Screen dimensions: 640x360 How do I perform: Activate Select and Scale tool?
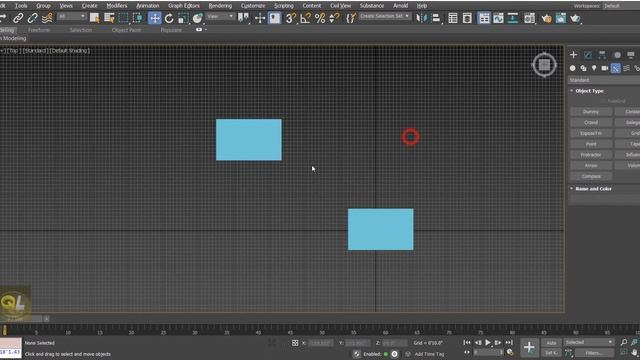[183, 18]
